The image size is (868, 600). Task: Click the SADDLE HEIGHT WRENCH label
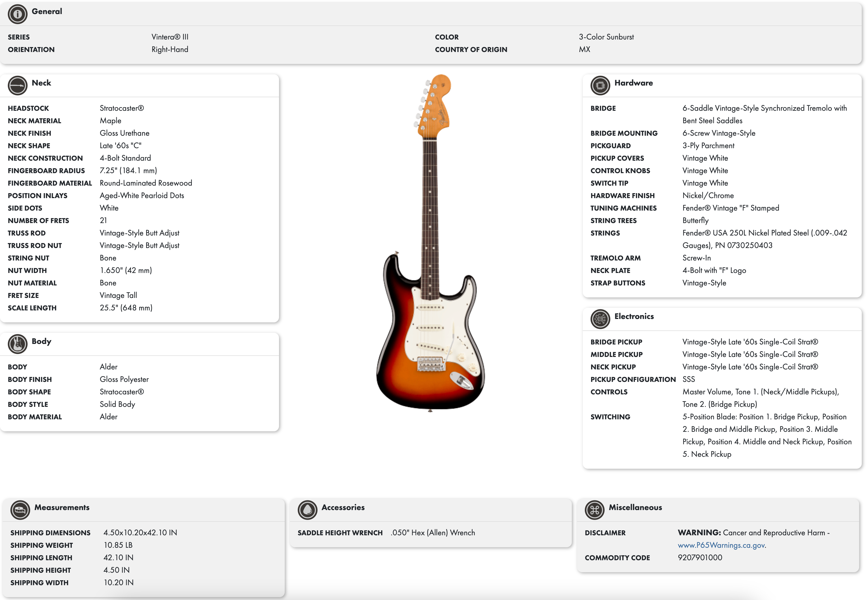click(x=340, y=533)
